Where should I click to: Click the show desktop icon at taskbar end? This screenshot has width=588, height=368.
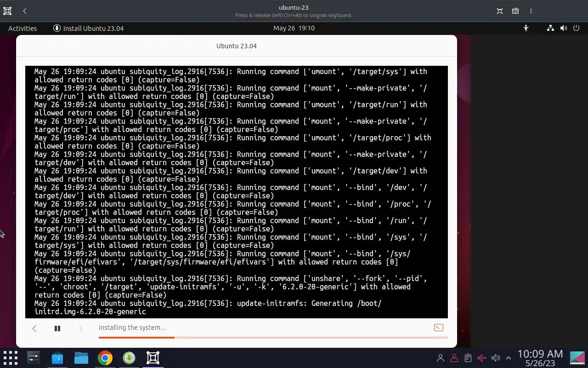(x=577, y=358)
